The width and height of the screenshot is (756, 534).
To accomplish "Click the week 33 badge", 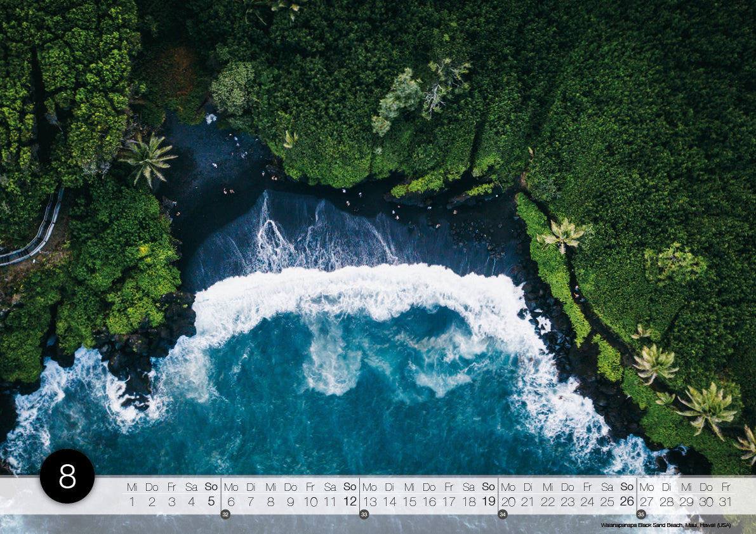I will (x=364, y=514).
